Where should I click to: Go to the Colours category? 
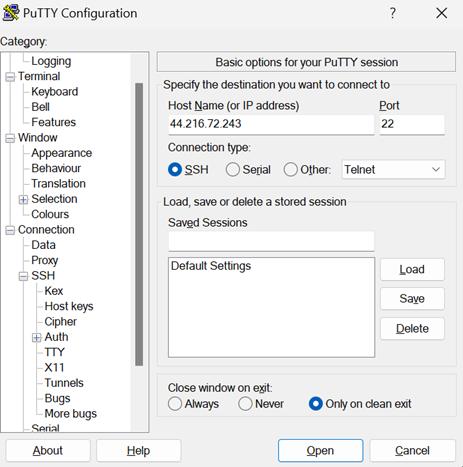click(x=50, y=214)
